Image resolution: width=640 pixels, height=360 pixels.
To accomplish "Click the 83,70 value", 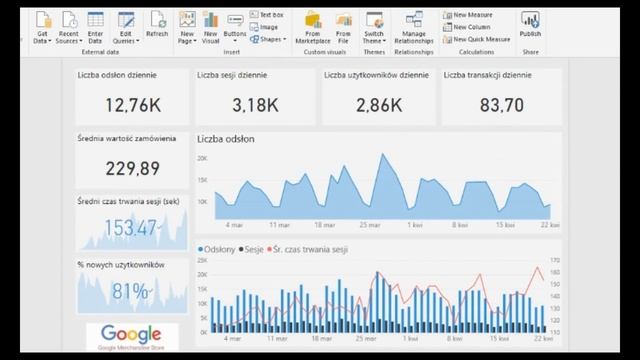I will tap(502, 105).
